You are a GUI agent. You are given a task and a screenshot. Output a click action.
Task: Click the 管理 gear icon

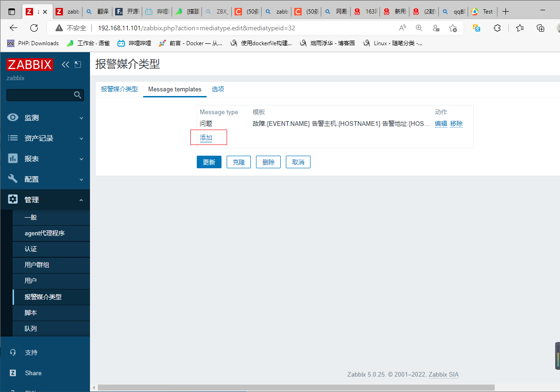(x=13, y=199)
